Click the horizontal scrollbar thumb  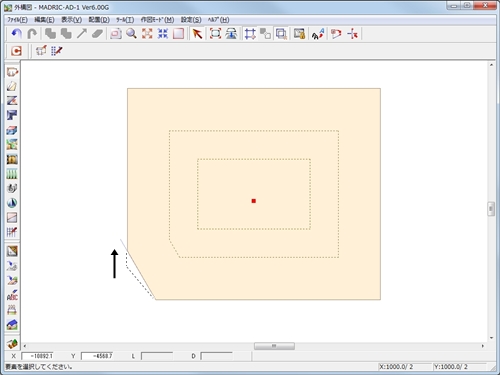coord(274,346)
